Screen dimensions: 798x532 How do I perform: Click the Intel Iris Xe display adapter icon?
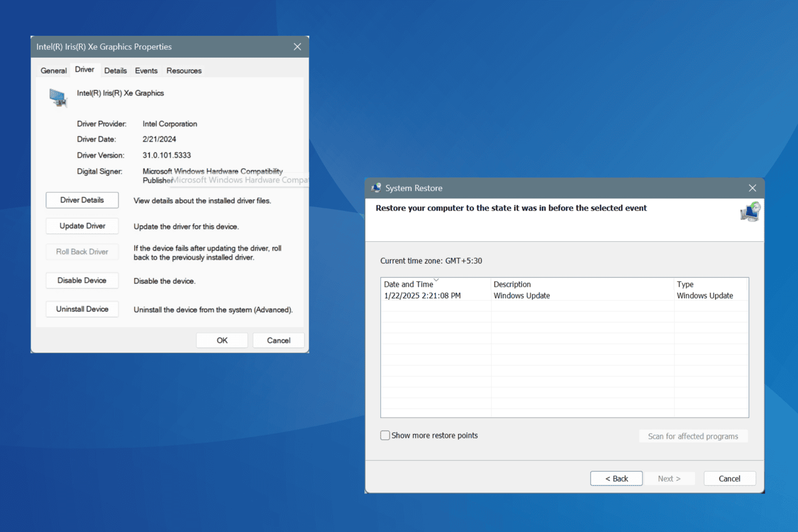[x=58, y=98]
